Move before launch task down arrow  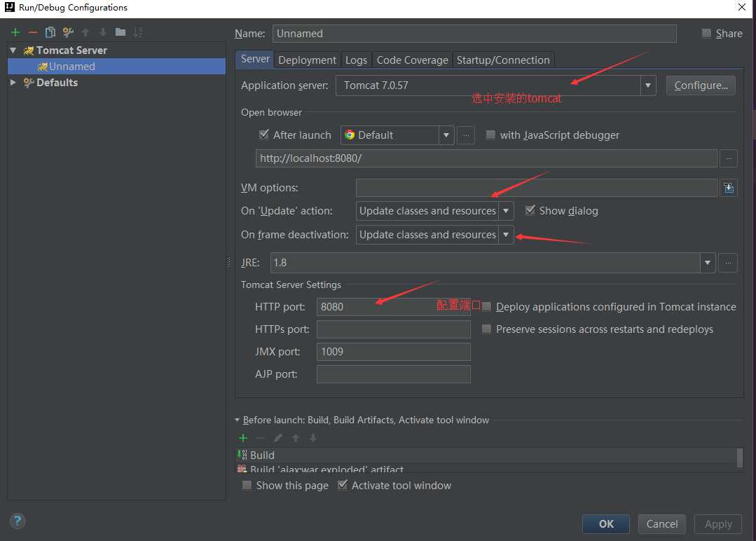point(313,438)
